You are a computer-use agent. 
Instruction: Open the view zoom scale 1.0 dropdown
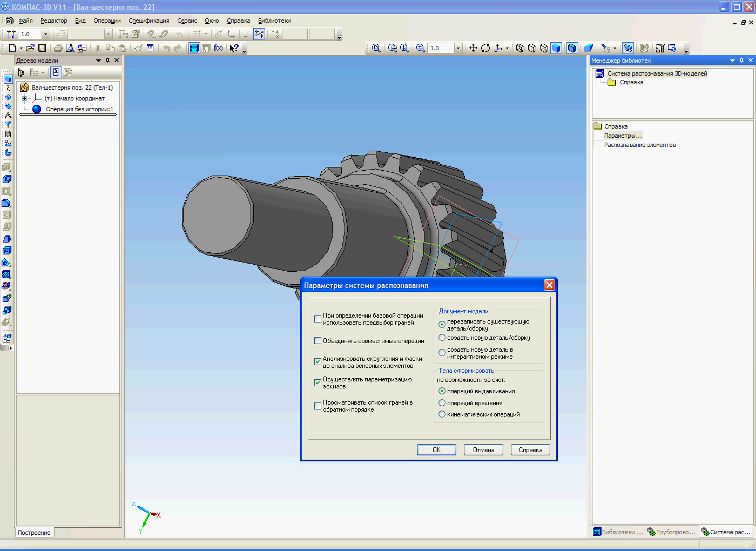(458, 48)
